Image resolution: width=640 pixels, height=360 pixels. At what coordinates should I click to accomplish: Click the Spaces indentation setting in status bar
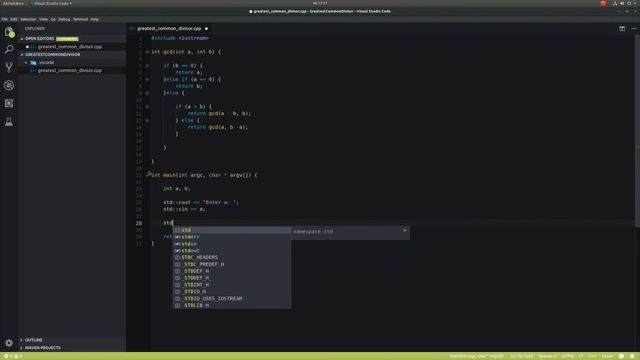tap(547, 356)
